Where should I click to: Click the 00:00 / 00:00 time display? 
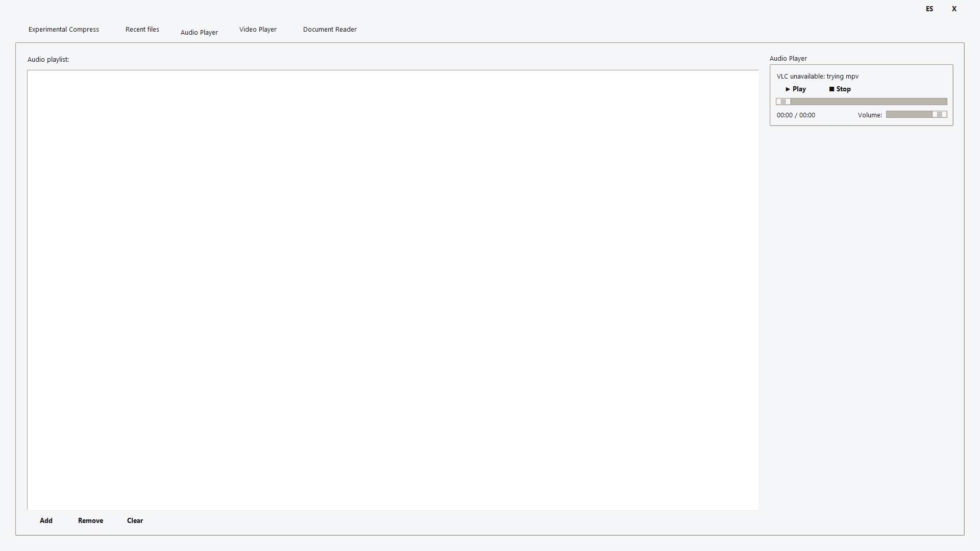(796, 115)
